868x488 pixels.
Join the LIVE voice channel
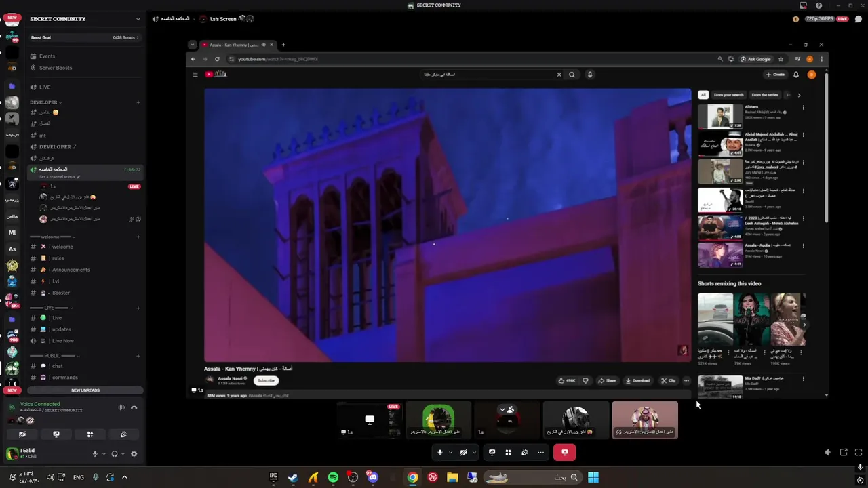click(85, 87)
